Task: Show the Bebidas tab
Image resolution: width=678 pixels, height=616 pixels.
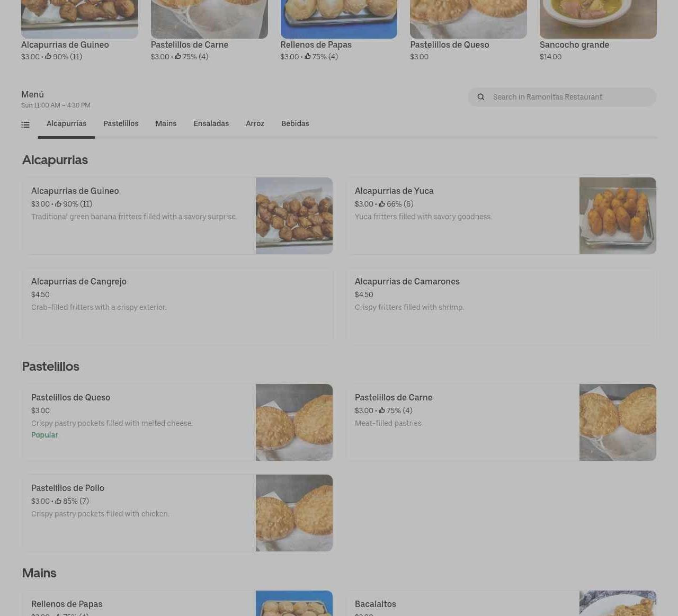Action: [295, 123]
